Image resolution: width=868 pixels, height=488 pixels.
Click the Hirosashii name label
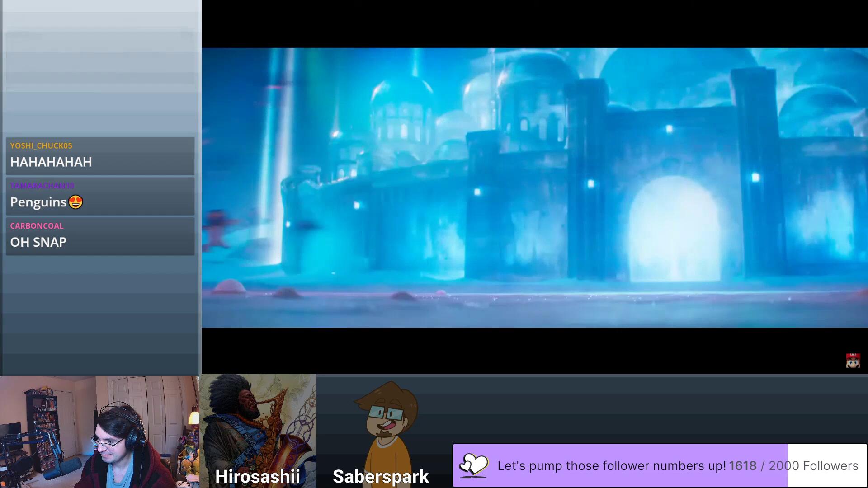pyautogui.click(x=258, y=476)
